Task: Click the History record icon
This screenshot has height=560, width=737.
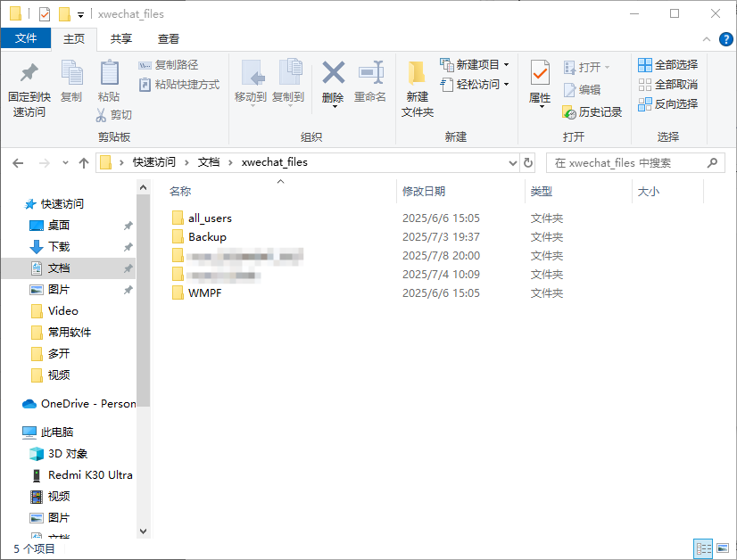Action: tap(569, 112)
